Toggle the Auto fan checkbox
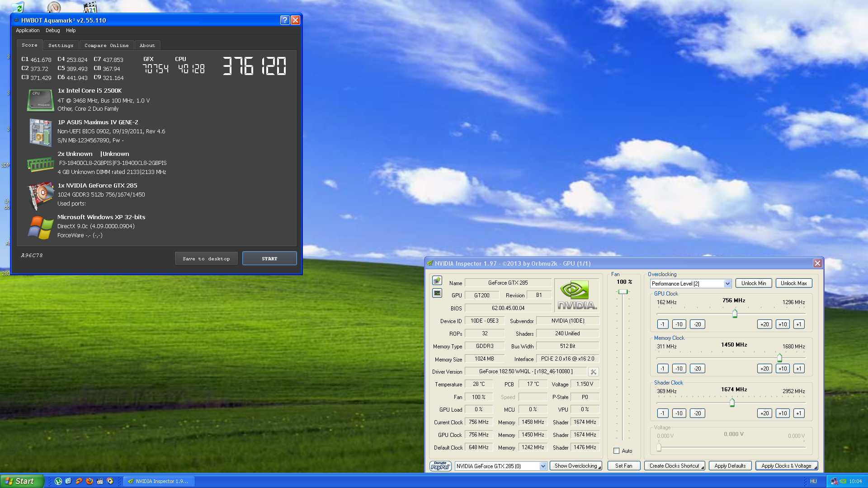Screen dimensions: 868x488 coord(616,451)
